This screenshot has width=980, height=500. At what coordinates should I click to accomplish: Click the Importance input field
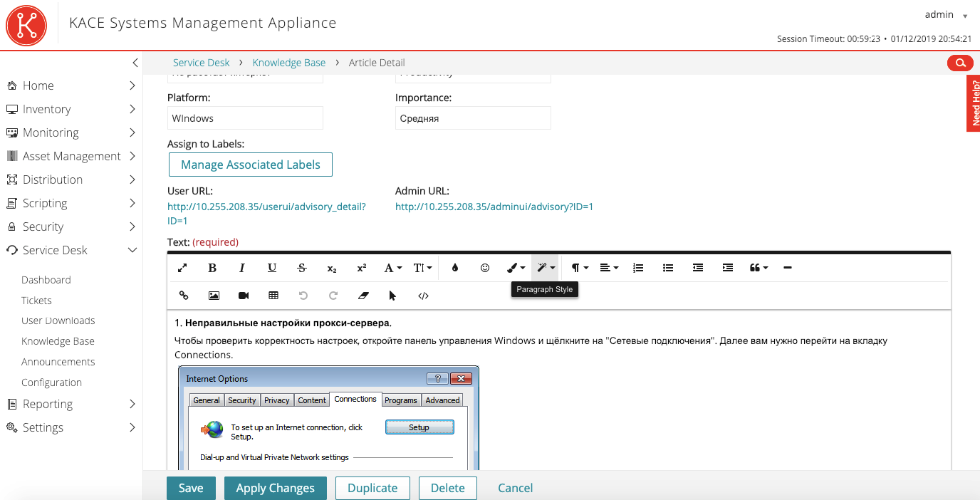[x=473, y=118]
